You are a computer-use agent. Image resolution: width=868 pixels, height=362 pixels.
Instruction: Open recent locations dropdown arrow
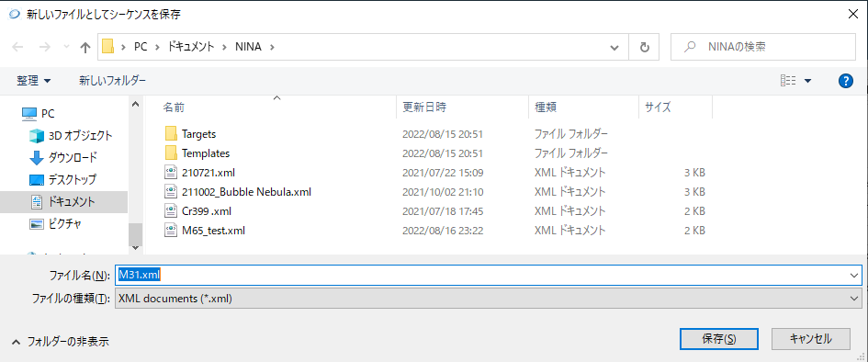click(67, 48)
